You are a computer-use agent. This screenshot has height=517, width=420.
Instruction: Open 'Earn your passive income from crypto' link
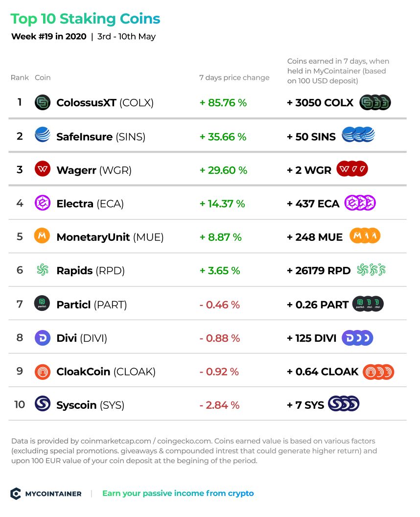pyautogui.click(x=178, y=493)
